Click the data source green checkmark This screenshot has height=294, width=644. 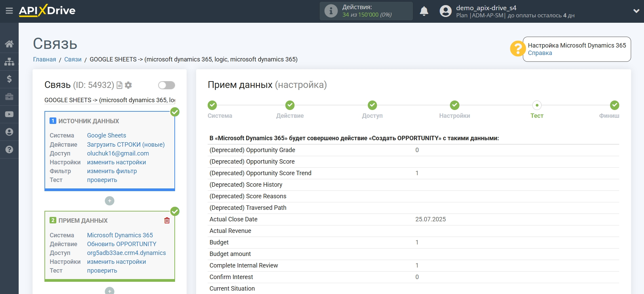pos(175,112)
